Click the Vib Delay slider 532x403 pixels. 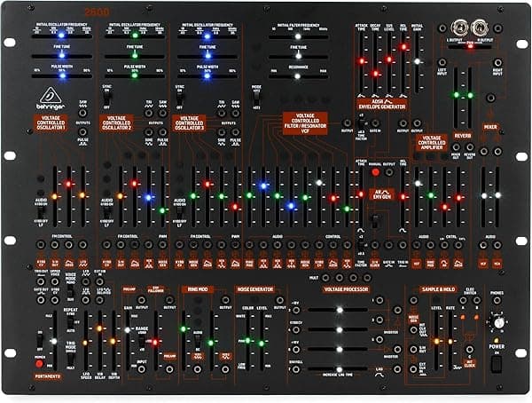(99, 340)
